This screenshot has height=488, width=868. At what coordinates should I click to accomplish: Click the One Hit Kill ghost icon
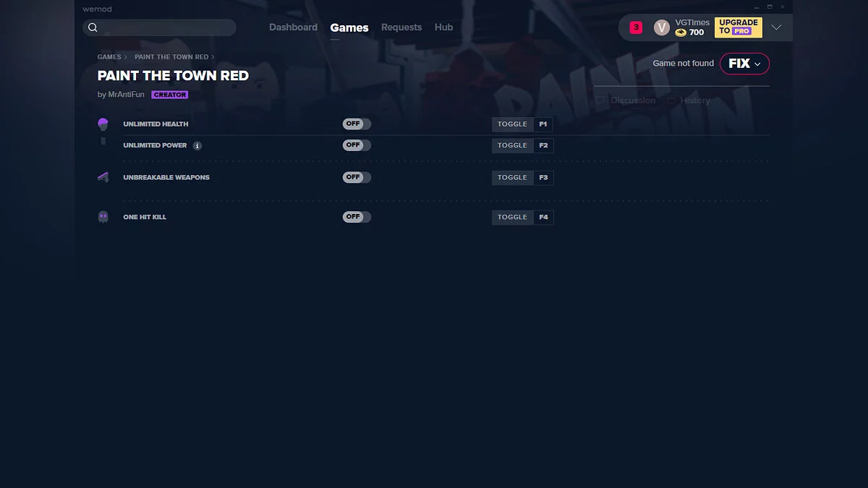click(x=103, y=217)
